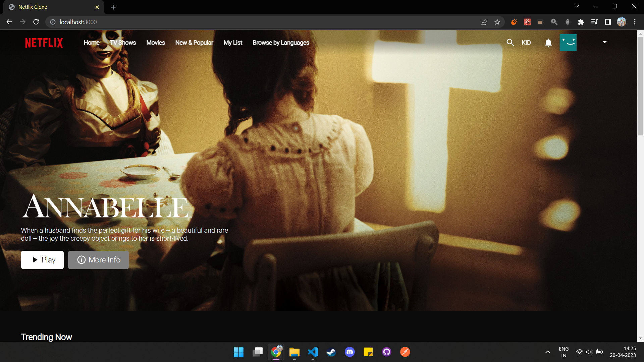Viewport: 644px width, 362px height.
Task: Open Chrome profile avatar
Action: tap(622, 22)
